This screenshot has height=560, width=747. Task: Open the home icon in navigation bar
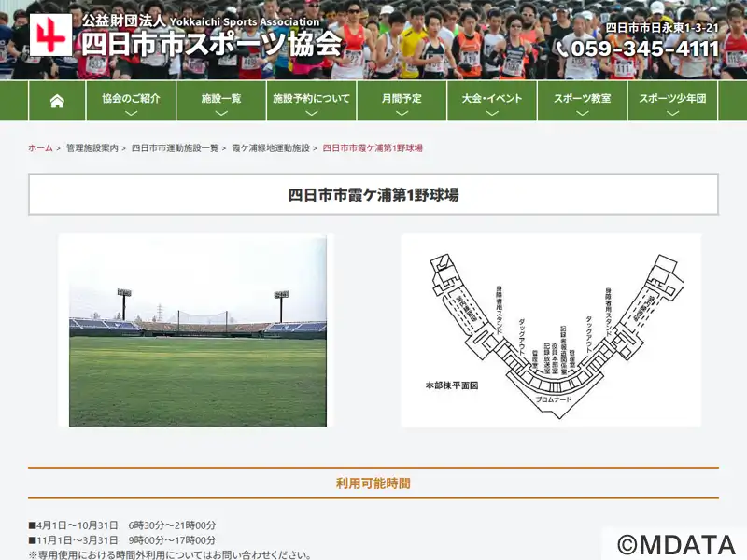click(57, 101)
